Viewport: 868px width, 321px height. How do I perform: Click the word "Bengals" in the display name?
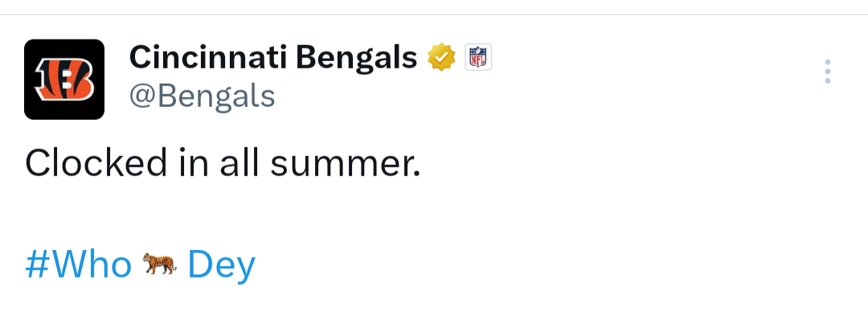[357, 58]
